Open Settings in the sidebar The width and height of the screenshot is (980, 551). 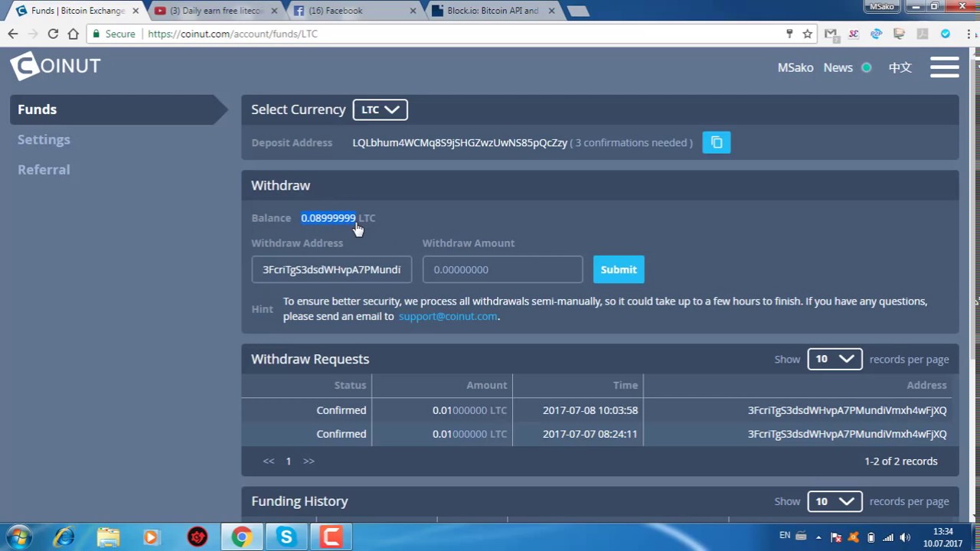[x=44, y=139]
